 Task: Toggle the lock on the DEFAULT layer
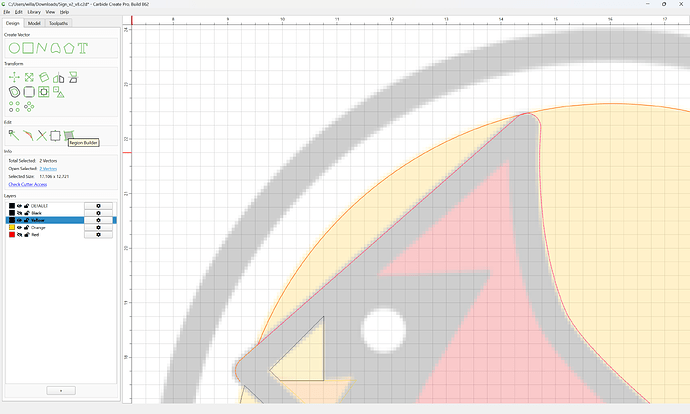click(x=26, y=206)
